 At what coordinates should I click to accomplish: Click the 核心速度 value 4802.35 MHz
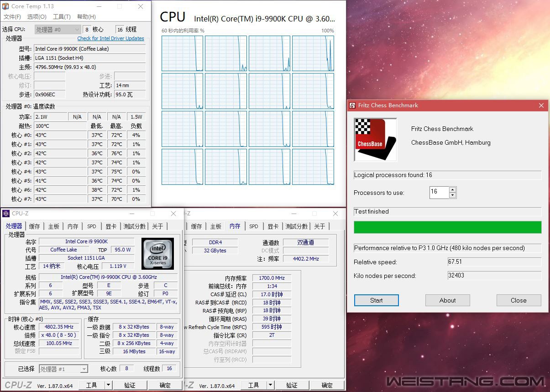click(x=59, y=327)
